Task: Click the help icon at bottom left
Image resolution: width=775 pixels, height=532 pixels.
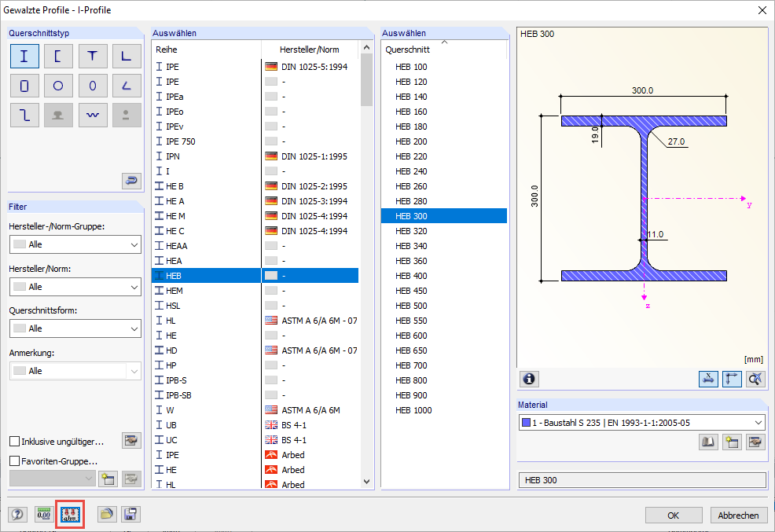Action: click(18, 515)
